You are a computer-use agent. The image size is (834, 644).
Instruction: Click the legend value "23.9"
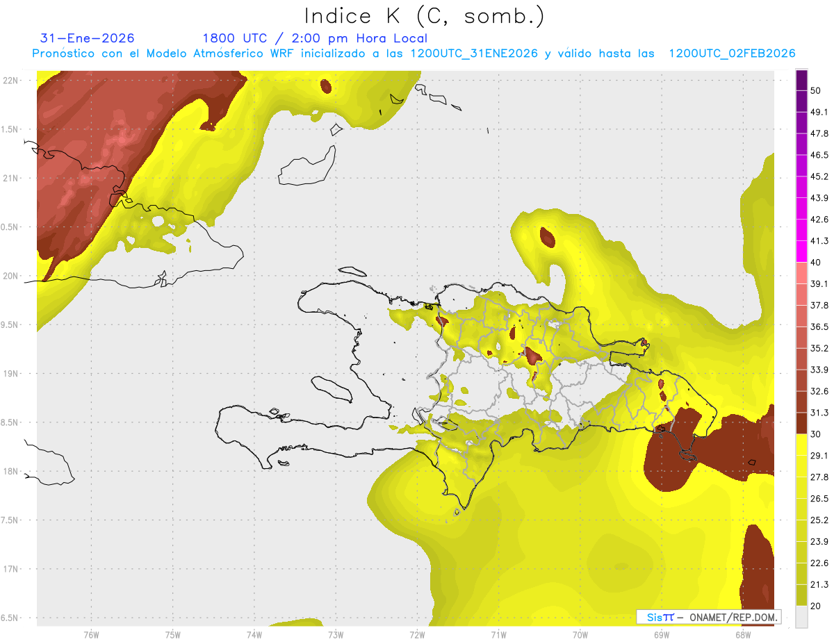click(x=819, y=541)
